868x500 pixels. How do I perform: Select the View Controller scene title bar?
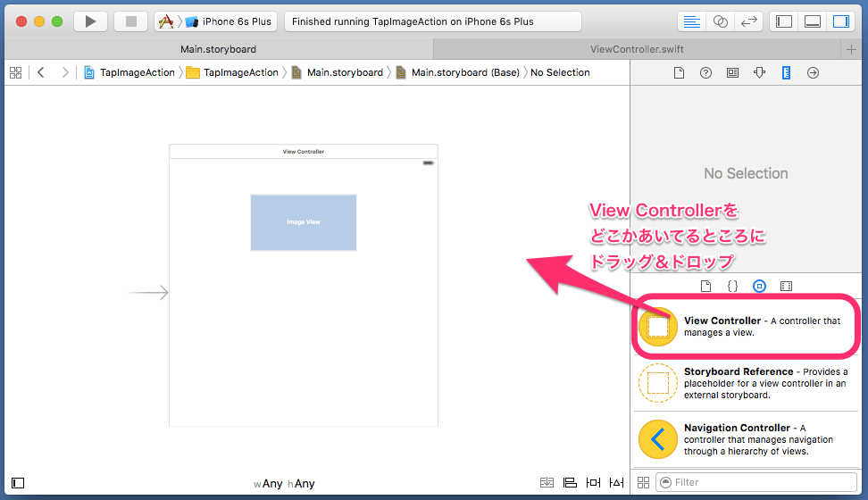tap(304, 152)
